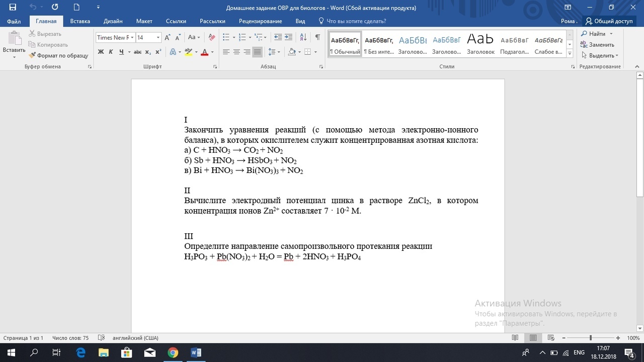644x362 pixels.
Task: Center-align the paragraph text
Action: click(236, 52)
